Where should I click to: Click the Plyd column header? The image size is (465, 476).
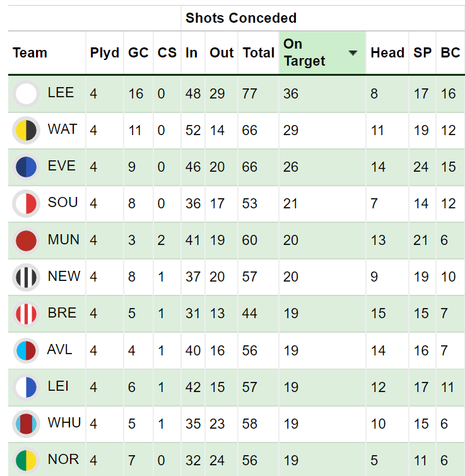click(105, 52)
